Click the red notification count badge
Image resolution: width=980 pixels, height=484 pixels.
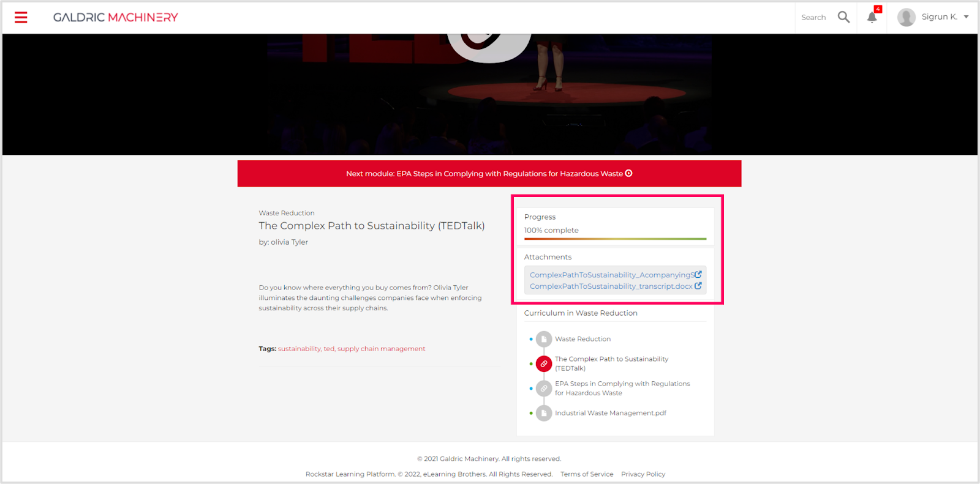pos(878,9)
